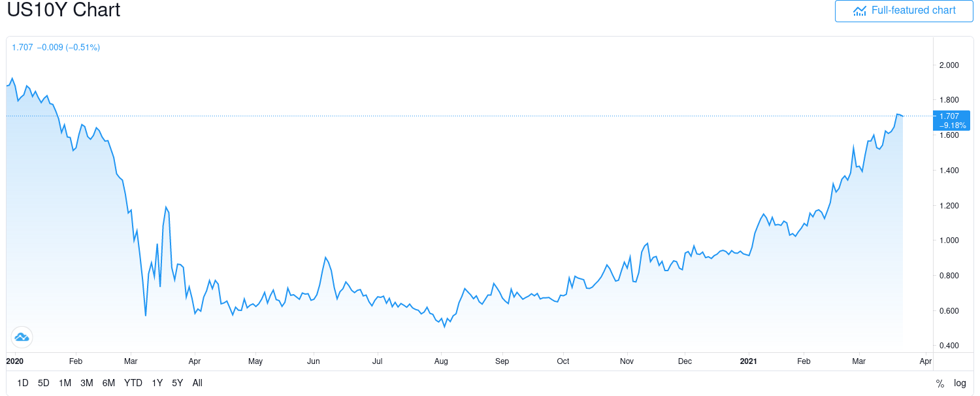Click the 2021 label on time axis
980x396 pixels.
(x=748, y=361)
